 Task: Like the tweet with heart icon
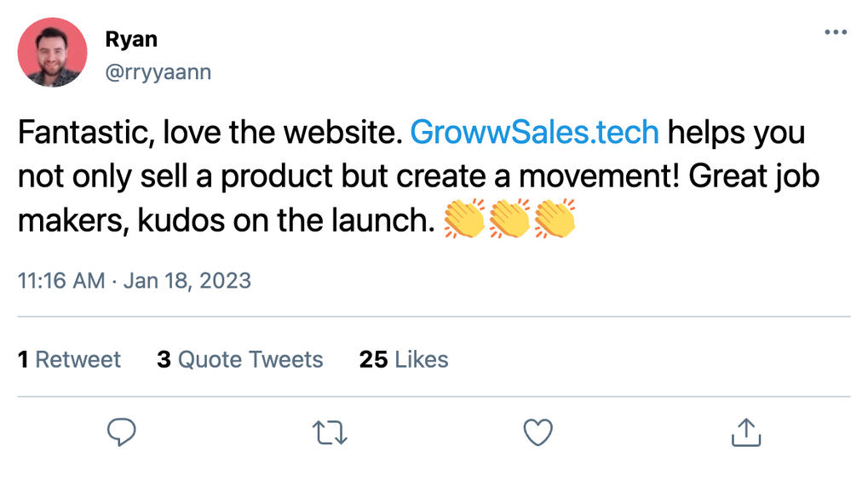pyautogui.click(x=537, y=432)
